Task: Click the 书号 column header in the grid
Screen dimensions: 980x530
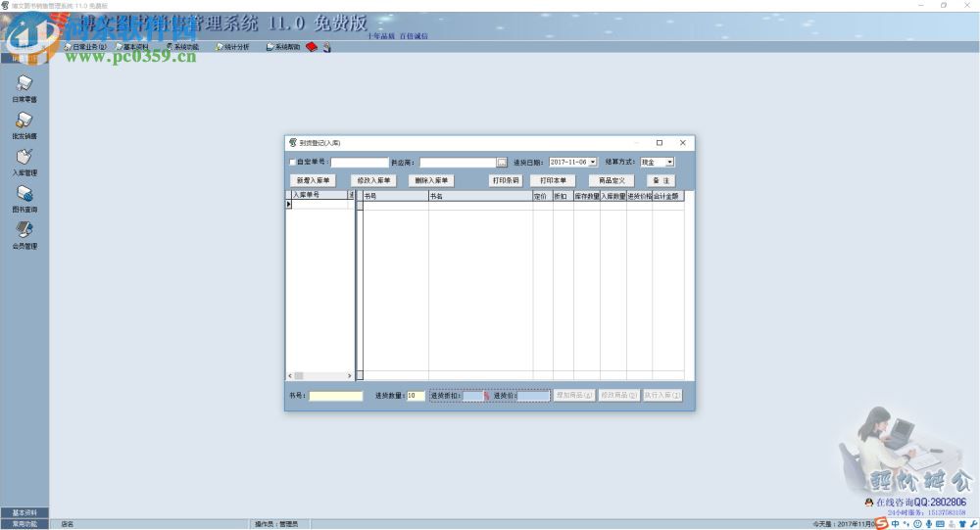Action: coord(396,196)
